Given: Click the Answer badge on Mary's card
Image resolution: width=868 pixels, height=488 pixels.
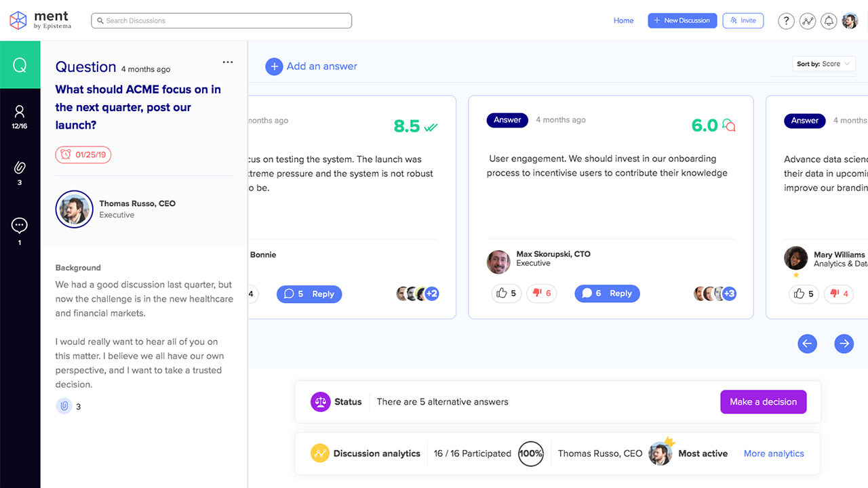Looking at the screenshot, I should [805, 121].
